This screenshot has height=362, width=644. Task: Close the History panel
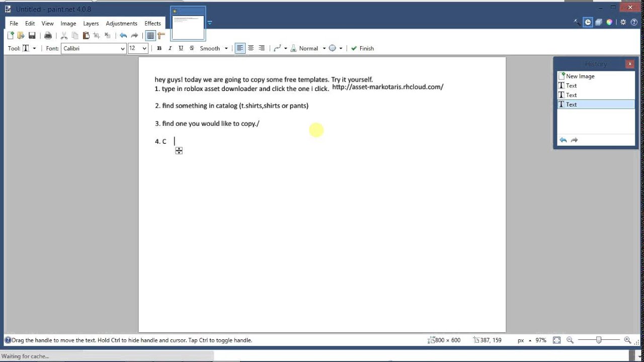tap(629, 64)
